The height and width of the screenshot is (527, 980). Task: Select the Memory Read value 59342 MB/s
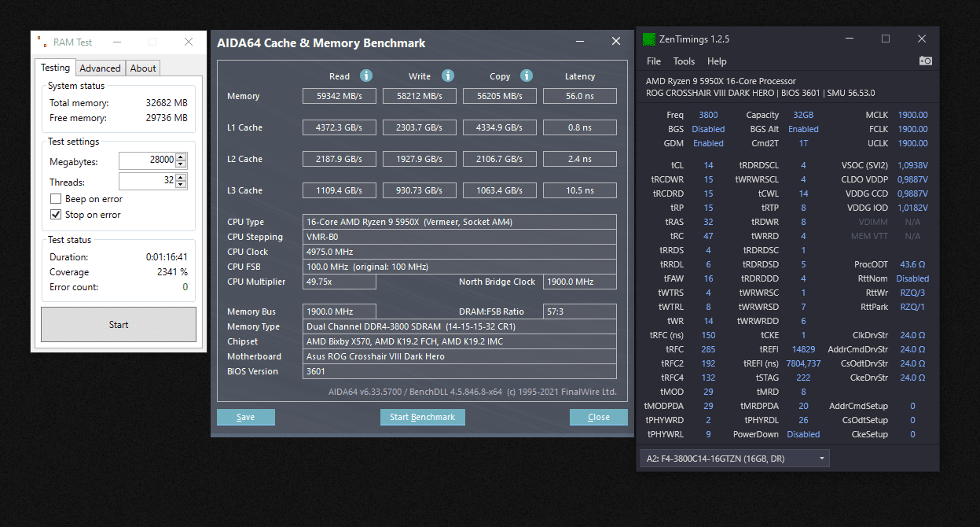(340, 96)
